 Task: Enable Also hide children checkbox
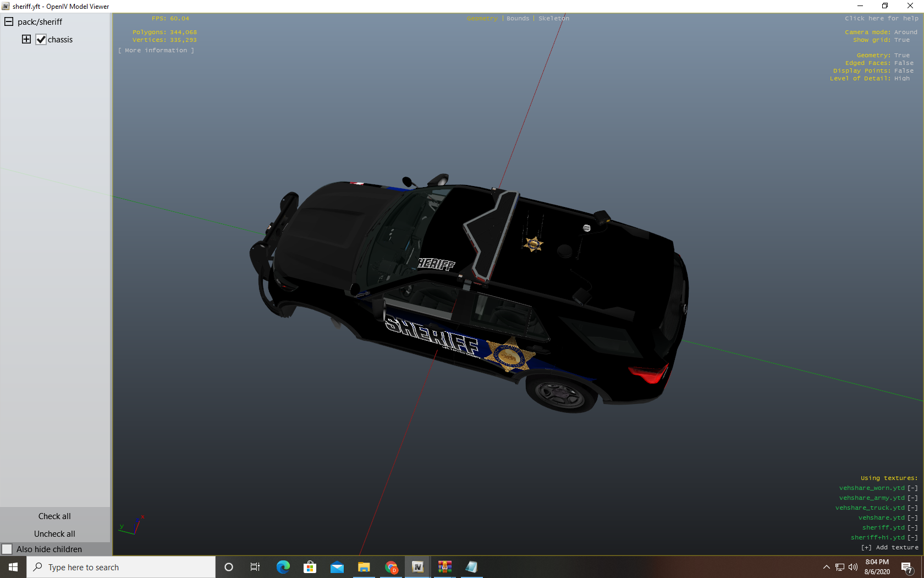(7, 549)
